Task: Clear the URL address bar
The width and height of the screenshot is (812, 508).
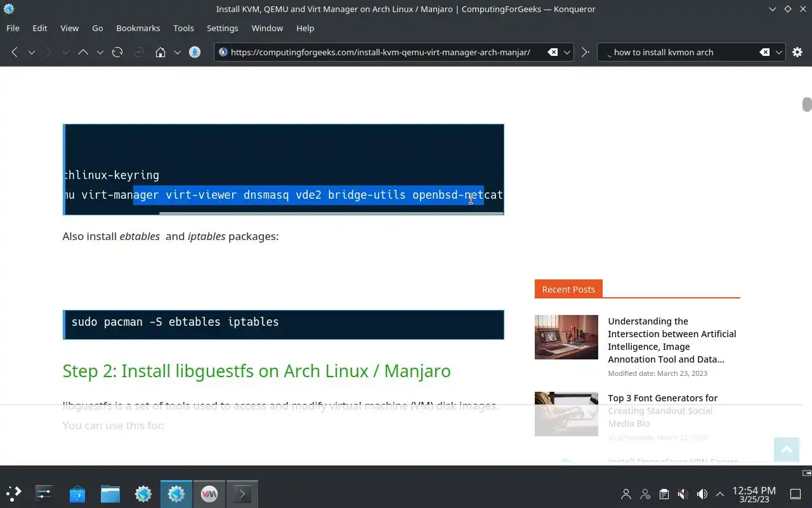Action: pos(553,52)
